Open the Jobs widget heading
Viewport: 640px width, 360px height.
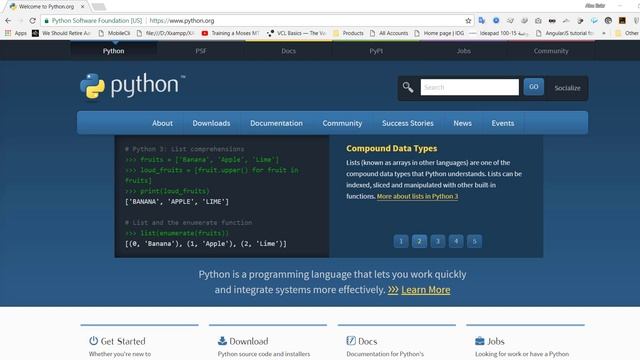coord(496,341)
